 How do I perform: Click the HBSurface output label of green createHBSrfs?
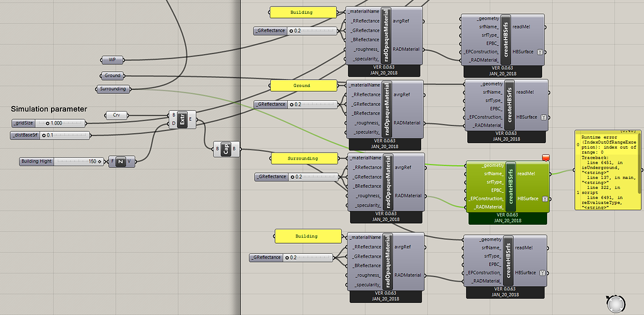(x=528, y=198)
